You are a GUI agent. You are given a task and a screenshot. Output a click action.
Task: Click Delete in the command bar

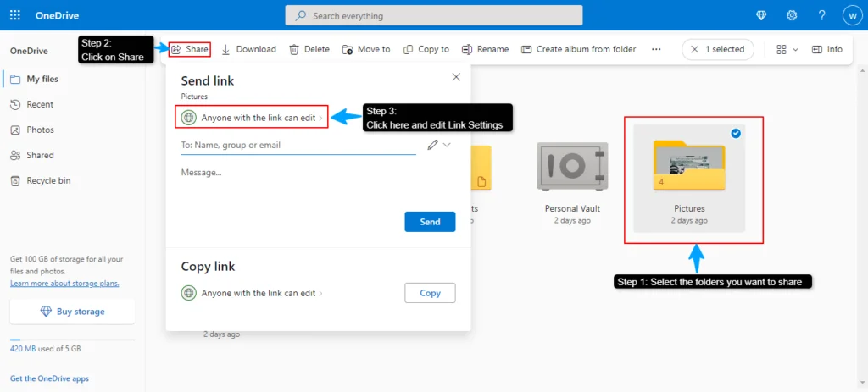point(309,49)
